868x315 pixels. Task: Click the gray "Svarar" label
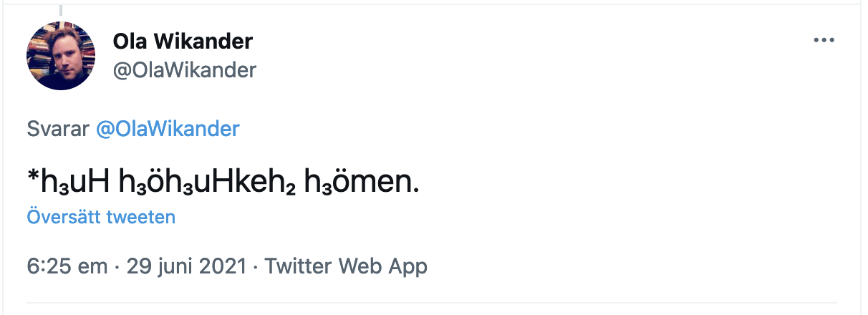57,129
